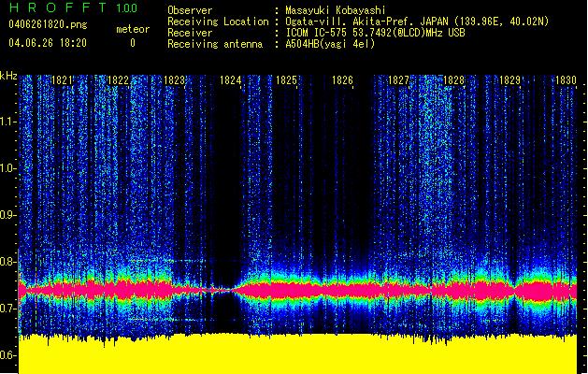588x374 pixels.
Task: Click the 1822 time marker
Action: pyautogui.click(x=118, y=80)
